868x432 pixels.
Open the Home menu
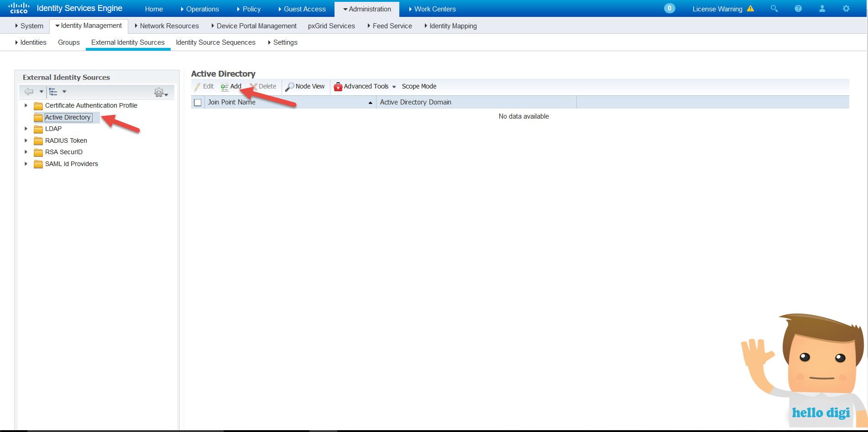point(154,9)
